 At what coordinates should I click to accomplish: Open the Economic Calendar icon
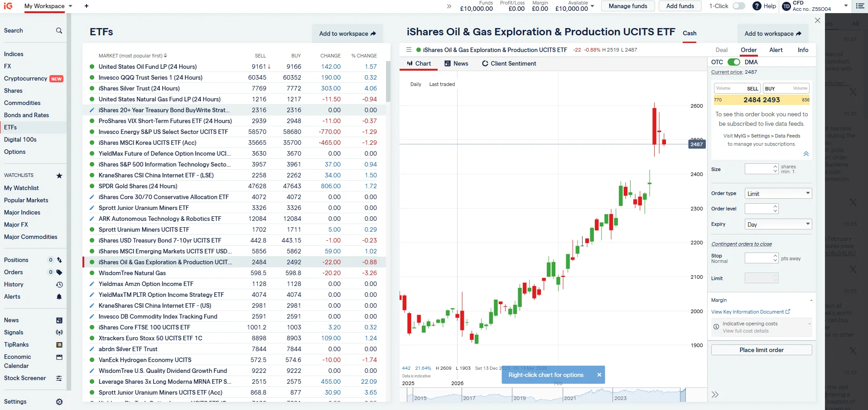pos(59,357)
